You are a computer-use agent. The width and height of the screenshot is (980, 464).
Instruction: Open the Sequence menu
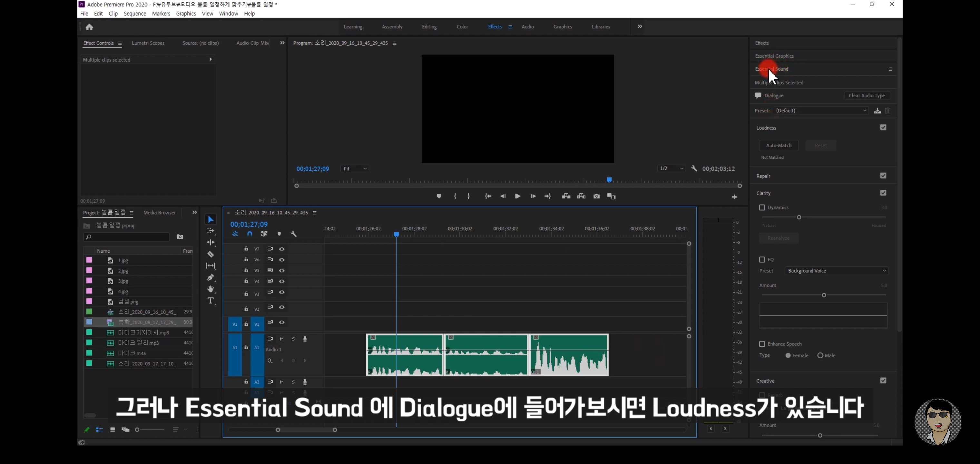(135, 14)
